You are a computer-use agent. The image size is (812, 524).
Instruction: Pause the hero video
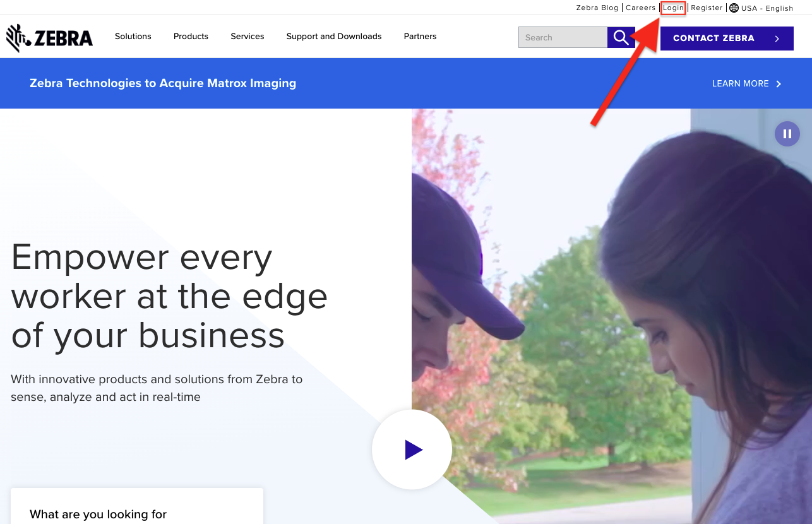coord(787,134)
